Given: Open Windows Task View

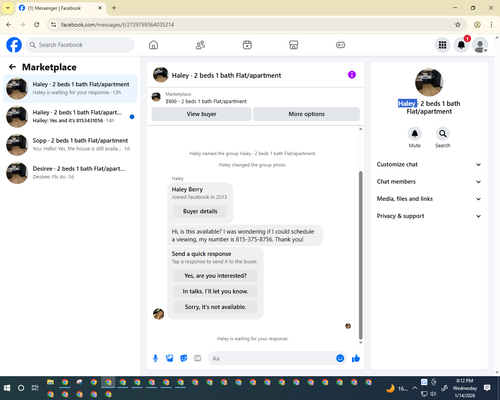Looking at the screenshot, I should (35, 388).
